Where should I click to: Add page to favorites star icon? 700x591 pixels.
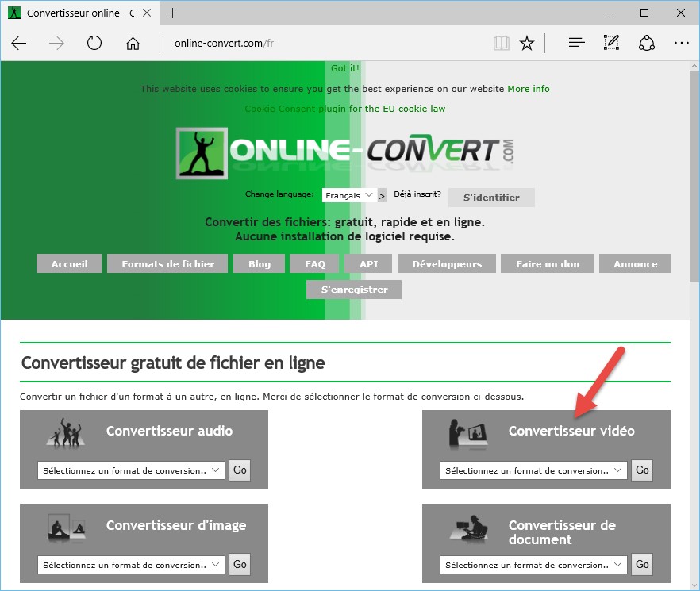click(527, 44)
